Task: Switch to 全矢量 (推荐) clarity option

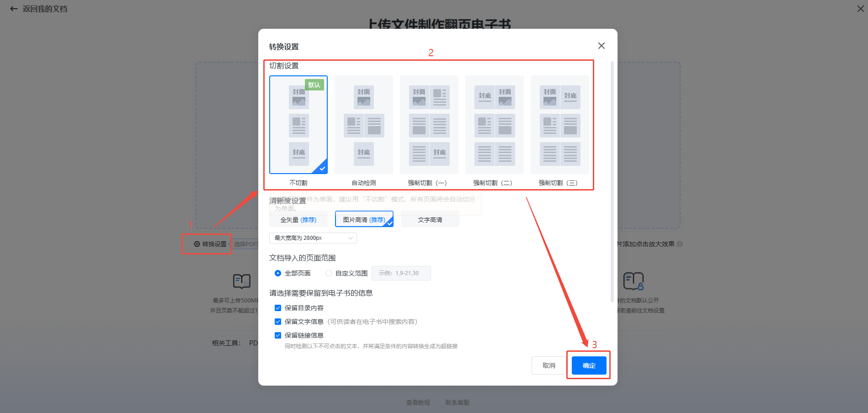Action: pyautogui.click(x=298, y=220)
